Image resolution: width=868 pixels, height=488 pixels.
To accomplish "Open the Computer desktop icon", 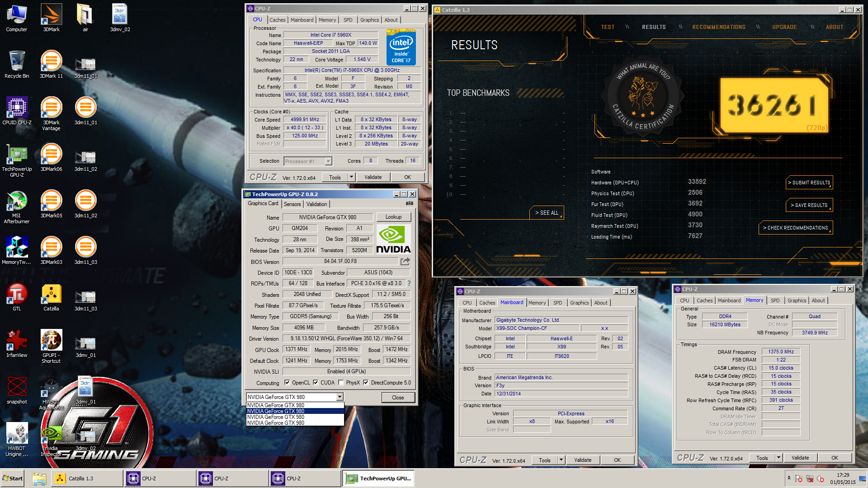I will [17, 18].
